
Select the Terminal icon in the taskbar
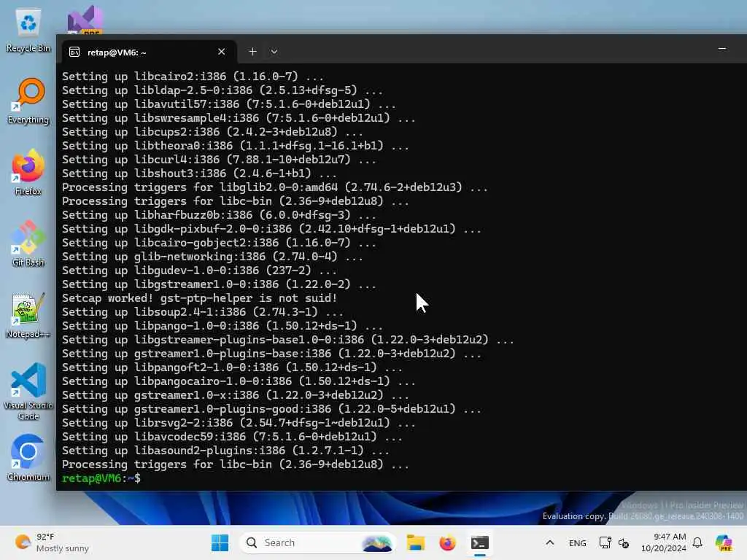(x=480, y=542)
